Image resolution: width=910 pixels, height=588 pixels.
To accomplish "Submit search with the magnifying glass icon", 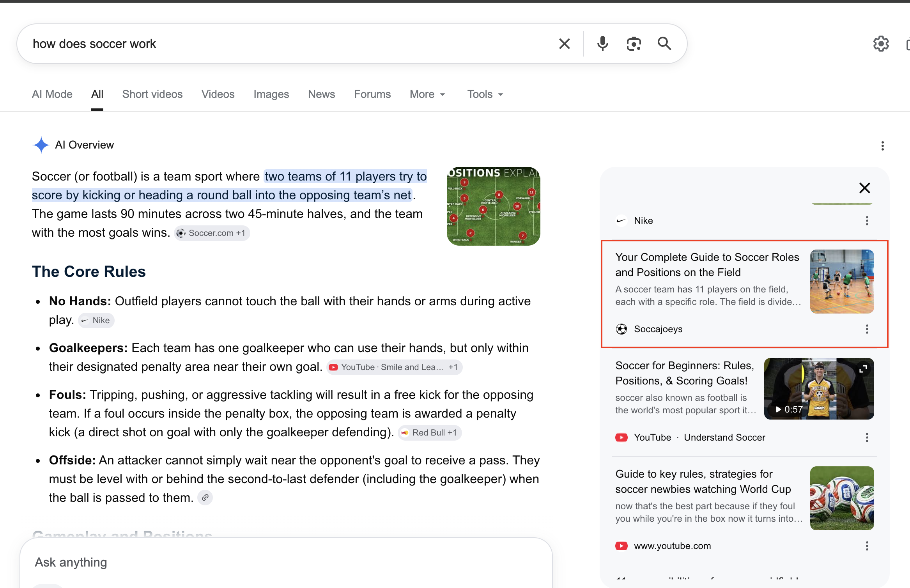I will tap(664, 44).
